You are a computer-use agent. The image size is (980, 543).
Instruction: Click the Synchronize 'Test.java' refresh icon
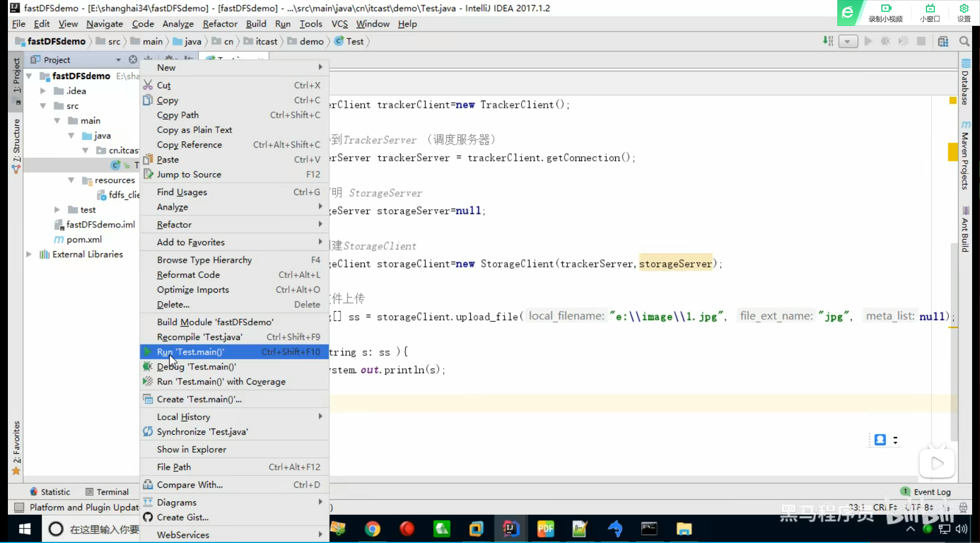[x=148, y=431]
